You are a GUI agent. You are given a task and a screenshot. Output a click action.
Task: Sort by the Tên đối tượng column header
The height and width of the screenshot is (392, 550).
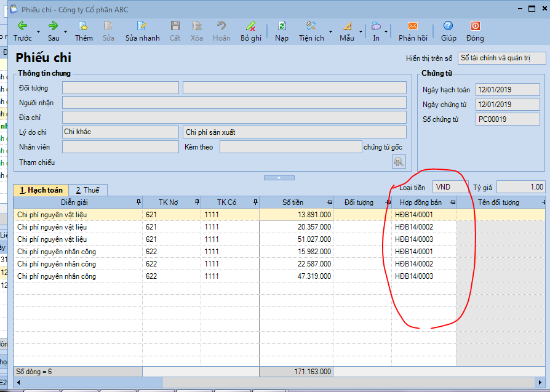[498, 202]
